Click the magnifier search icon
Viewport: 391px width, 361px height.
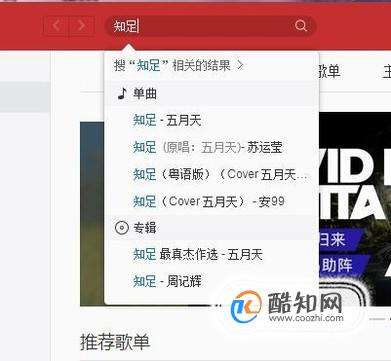point(301,26)
